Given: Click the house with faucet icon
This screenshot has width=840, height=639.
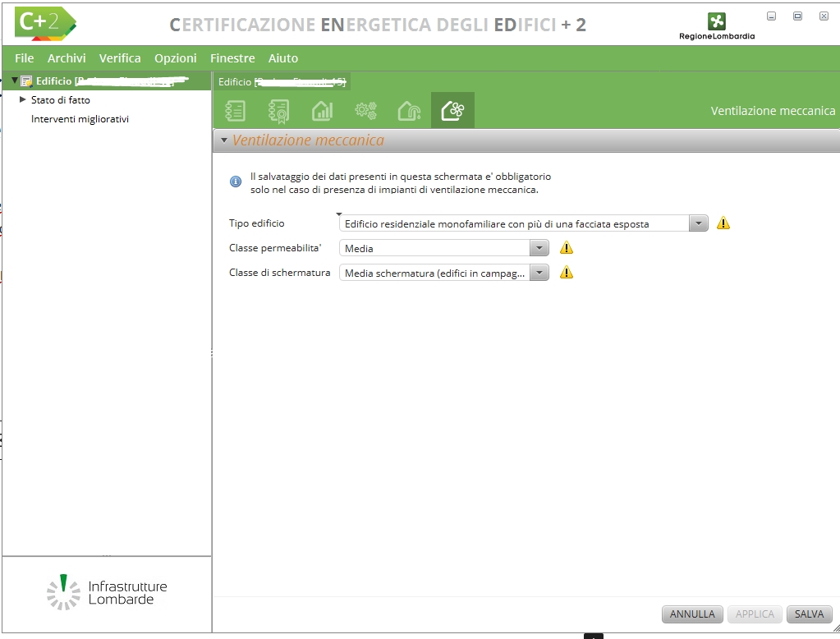Looking at the screenshot, I should (x=409, y=111).
